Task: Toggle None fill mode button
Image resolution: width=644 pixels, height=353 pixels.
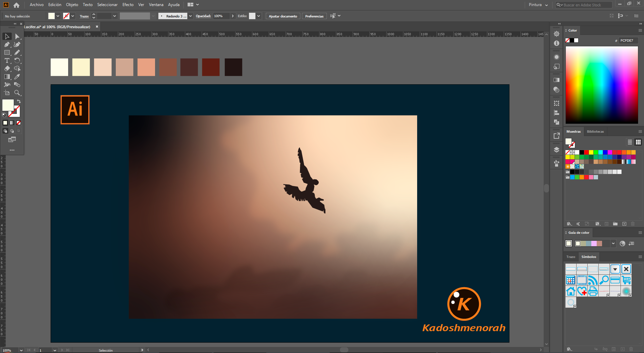Action: point(18,123)
